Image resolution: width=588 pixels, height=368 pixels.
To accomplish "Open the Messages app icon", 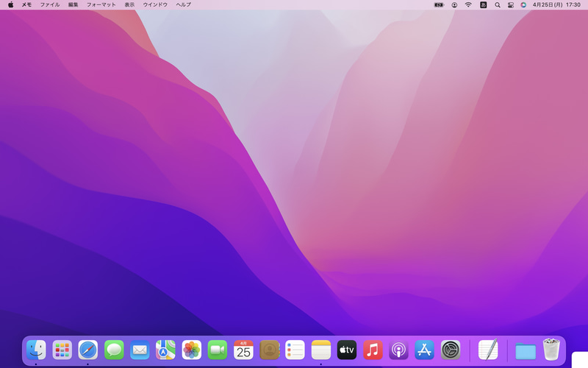I will (x=114, y=350).
